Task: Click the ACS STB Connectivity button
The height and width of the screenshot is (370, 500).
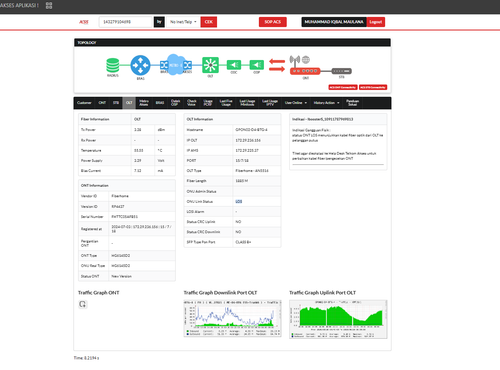Action: [x=373, y=87]
